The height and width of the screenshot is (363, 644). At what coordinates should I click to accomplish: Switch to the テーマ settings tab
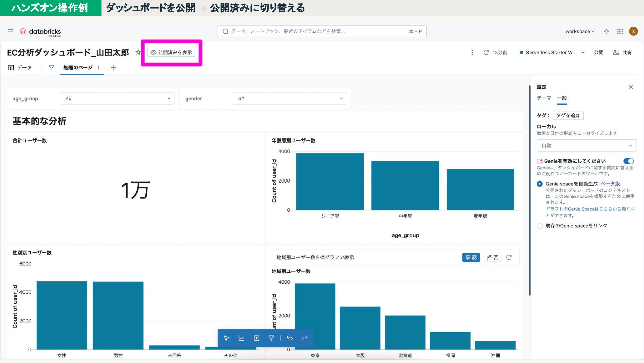544,98
